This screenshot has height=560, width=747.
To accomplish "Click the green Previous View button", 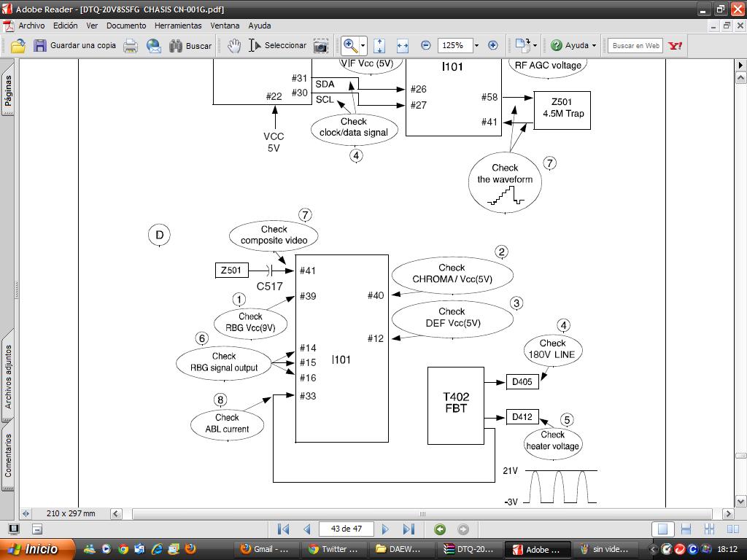I will coord(440,529).
